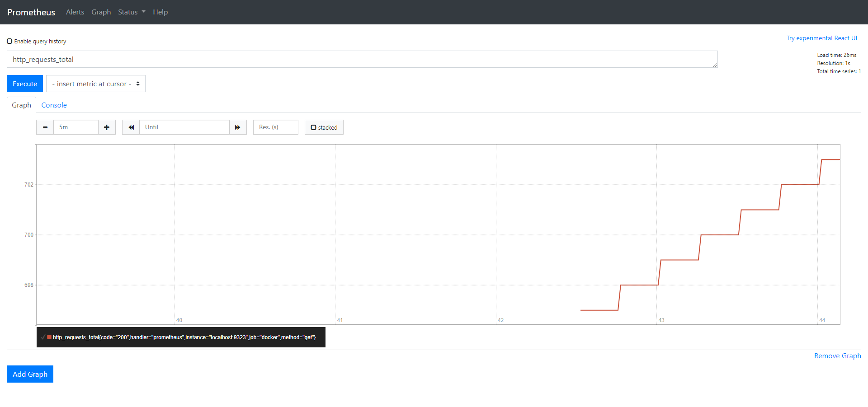
Task: Click the Until end time field
Action: tap(184, 127)
